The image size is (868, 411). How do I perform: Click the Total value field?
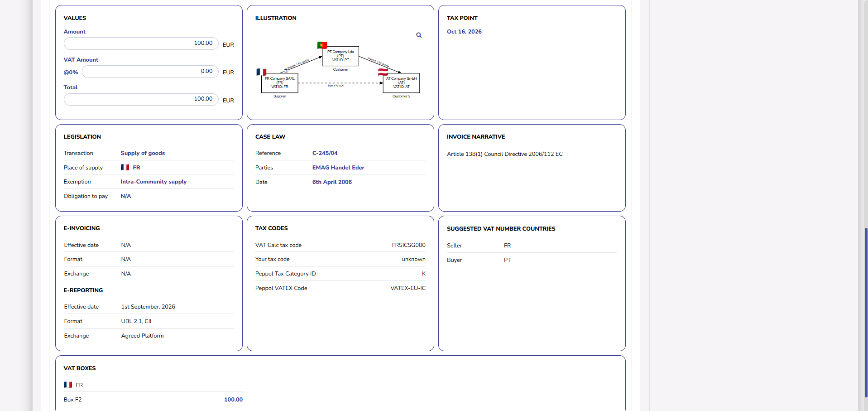pyautogui.click(x=141, y=99)
